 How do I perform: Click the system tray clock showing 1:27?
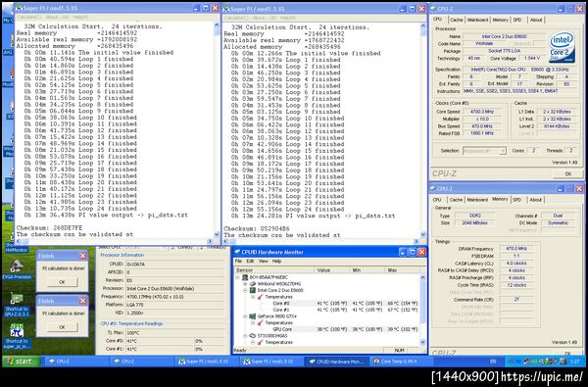coord(576,362)
